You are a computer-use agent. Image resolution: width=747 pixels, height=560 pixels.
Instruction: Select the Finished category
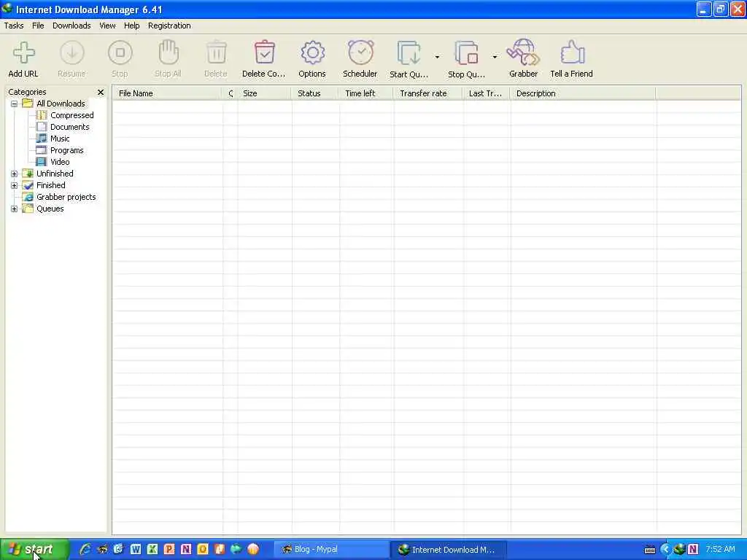click(51, 185)
